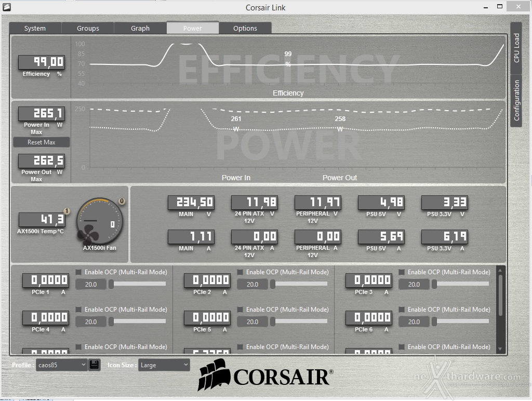This screenshot has height=401, width=532.
Task: Click the Reset Max button
Action: point(42,142)
